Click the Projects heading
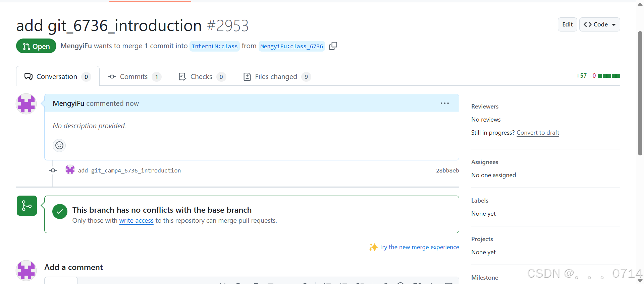This screenshot has height=284, width=644. (x=482, y=239)
